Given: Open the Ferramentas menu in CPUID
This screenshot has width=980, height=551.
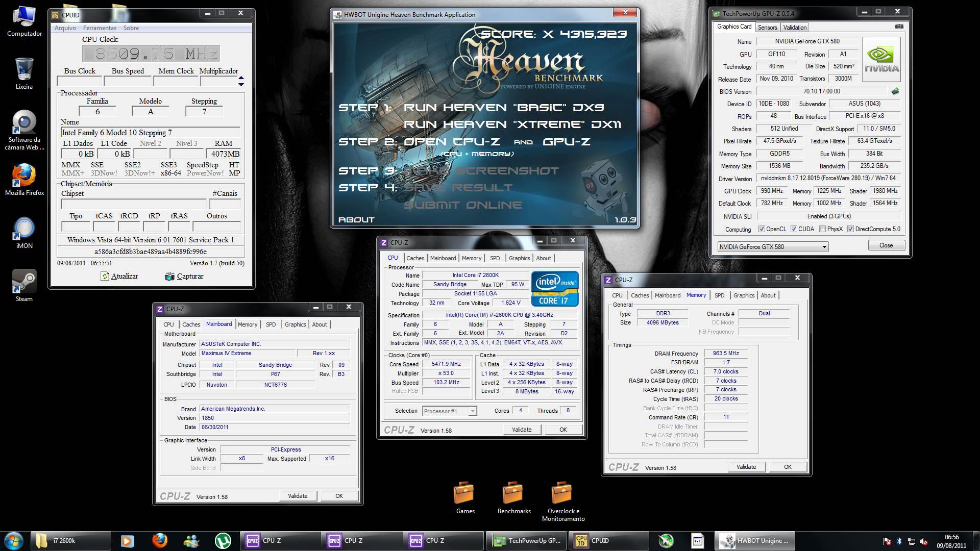Looking at the screenshot, I should click(x=100, y=28).
